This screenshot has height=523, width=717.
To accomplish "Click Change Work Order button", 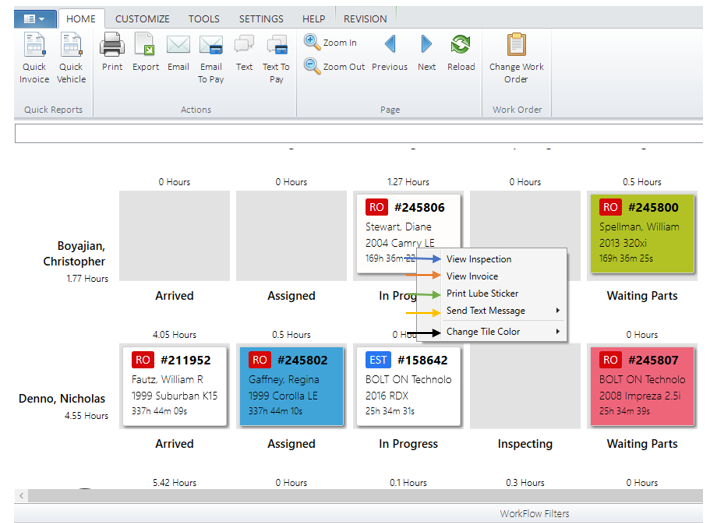I will 516,45.
